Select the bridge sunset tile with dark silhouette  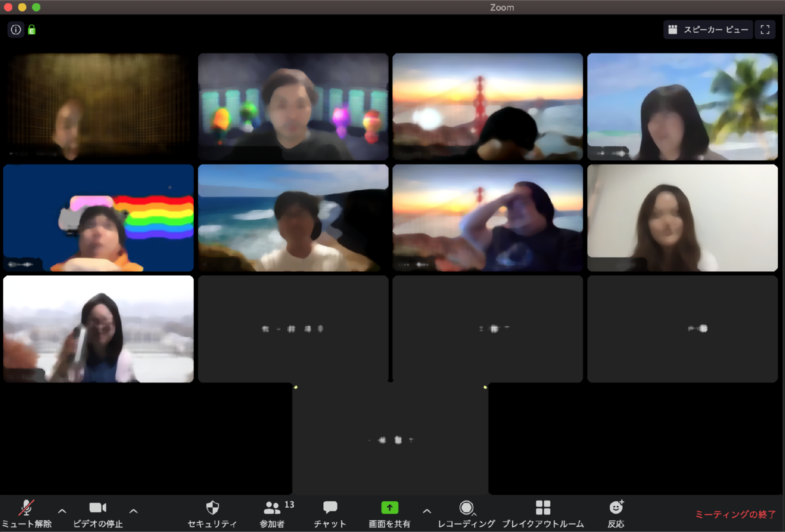488,107
